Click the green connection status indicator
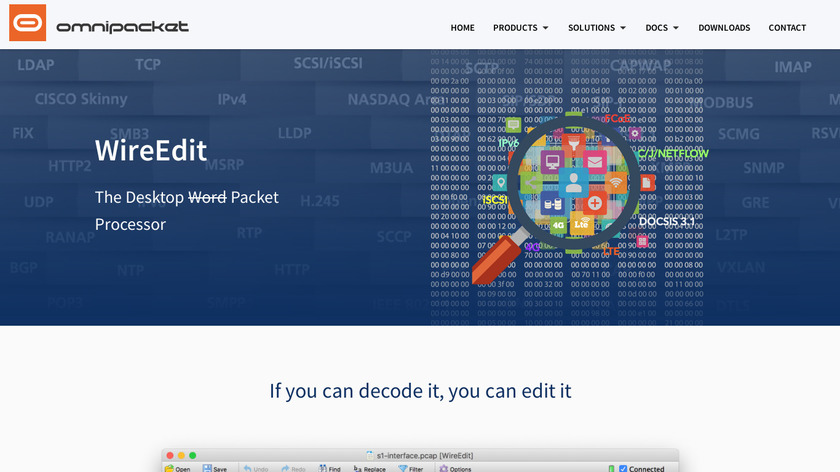840x472 pixels. [611, 469]
